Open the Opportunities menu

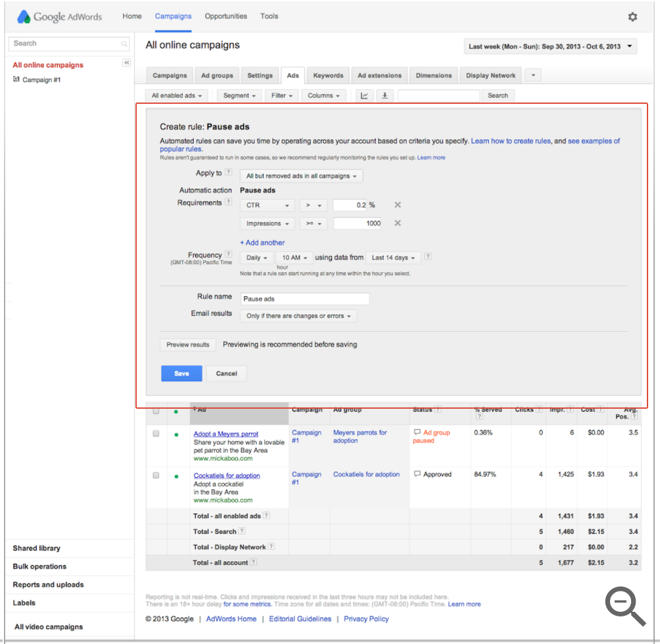(225, 16)
